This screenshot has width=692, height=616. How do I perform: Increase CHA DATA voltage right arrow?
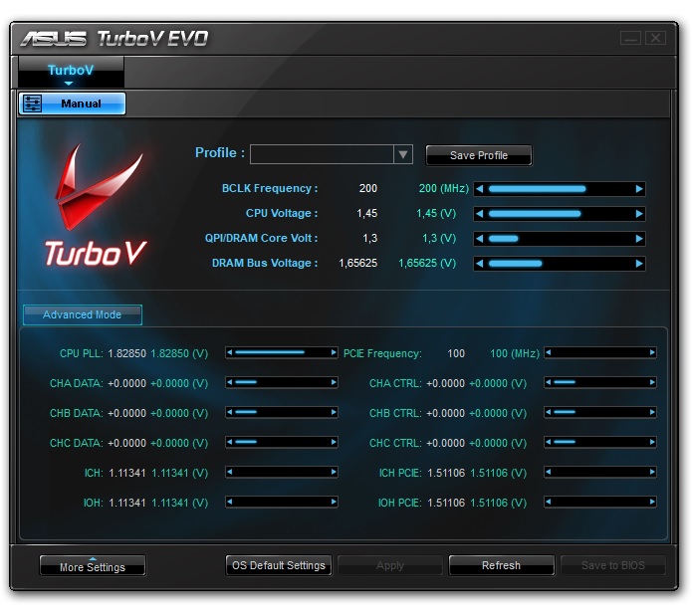(x=334, y=382)
